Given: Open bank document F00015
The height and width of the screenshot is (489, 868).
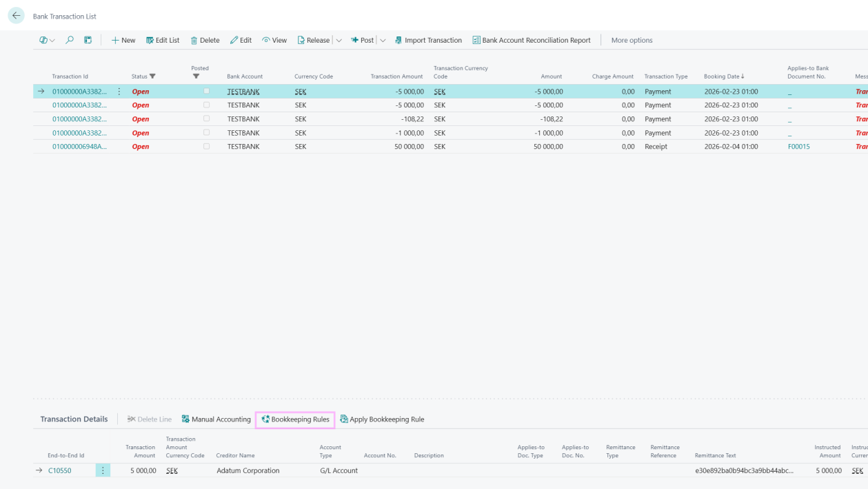Looking at the screenshot, I should pyautogui.click(x=799, y=147).
